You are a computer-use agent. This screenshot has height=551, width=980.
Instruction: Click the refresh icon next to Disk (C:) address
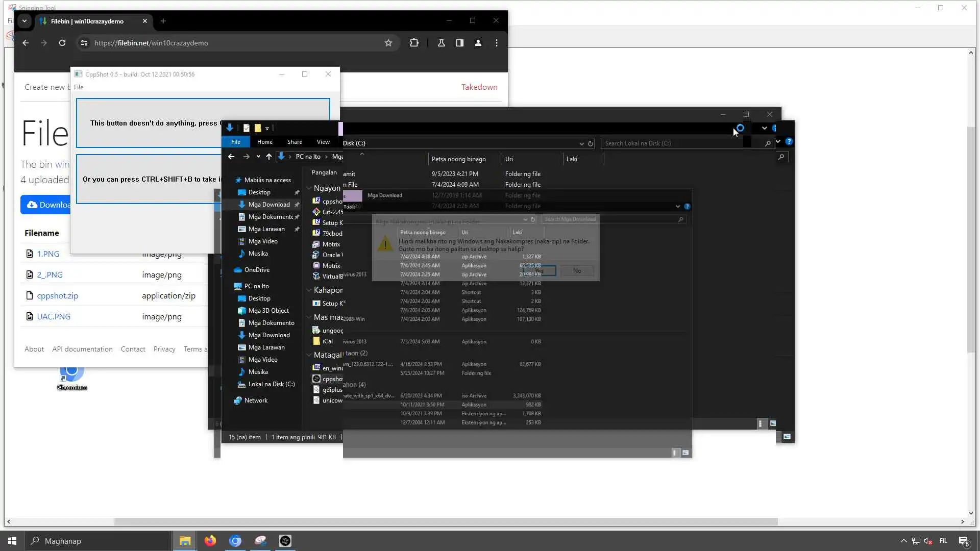[591, 143]
